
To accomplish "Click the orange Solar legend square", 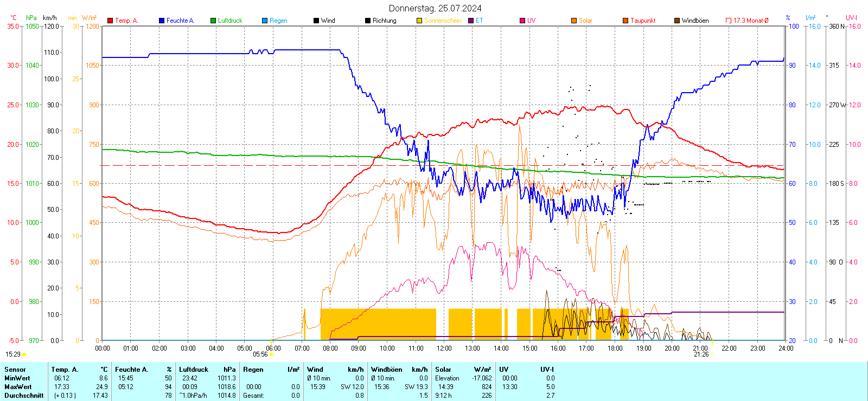I will 574,21.
